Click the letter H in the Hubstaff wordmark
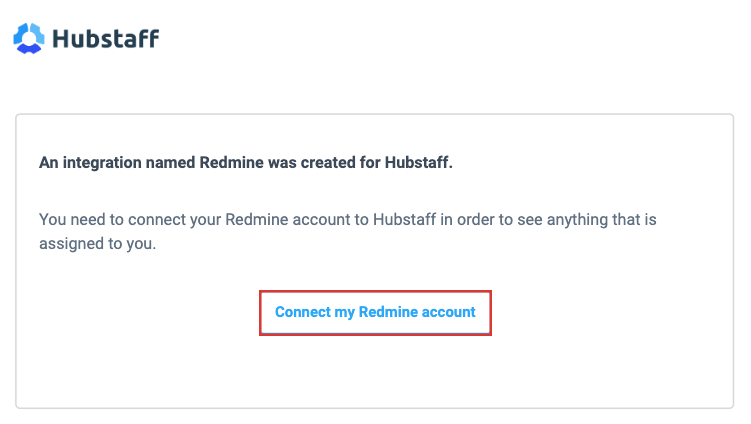The image size is (751, 424). coord(61,38)
